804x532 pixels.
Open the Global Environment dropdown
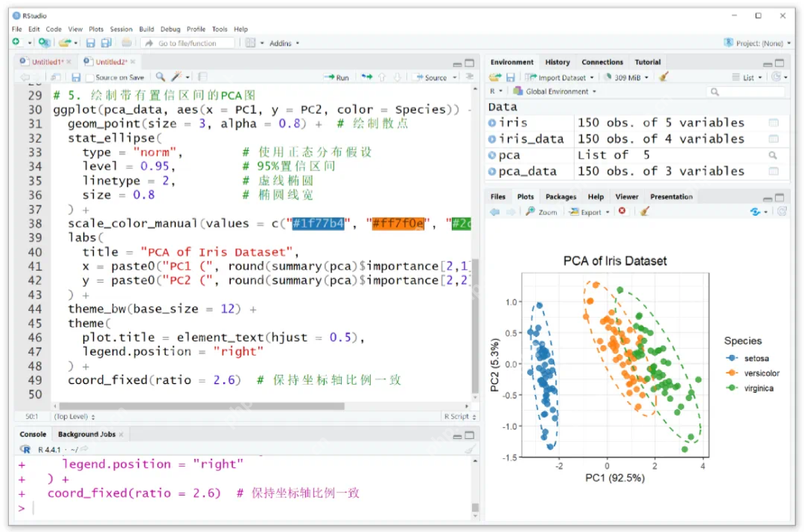[x=555, y=92]
